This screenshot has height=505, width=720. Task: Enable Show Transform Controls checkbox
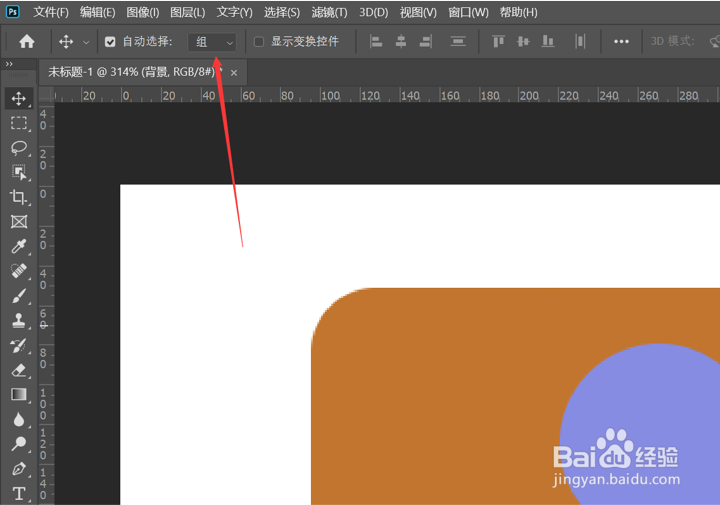259,42
